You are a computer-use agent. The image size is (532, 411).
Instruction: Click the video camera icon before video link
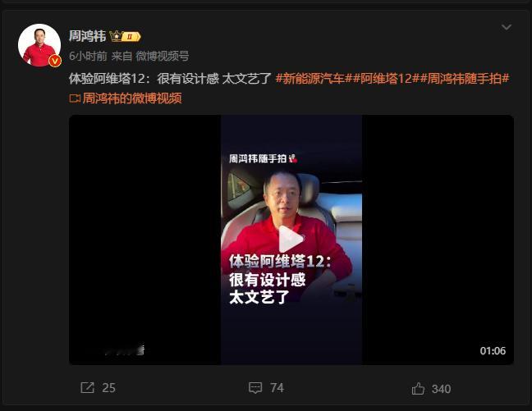(75, 98)
